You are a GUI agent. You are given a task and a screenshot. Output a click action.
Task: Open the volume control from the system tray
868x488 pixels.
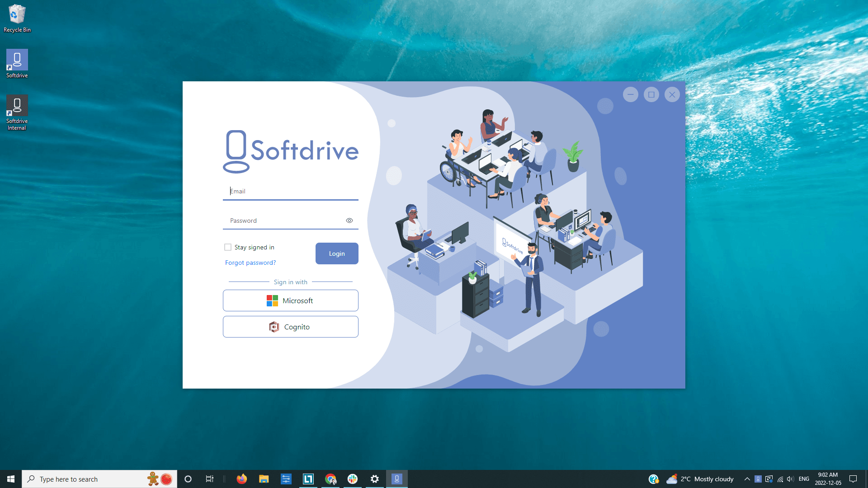tap(790, 479)
